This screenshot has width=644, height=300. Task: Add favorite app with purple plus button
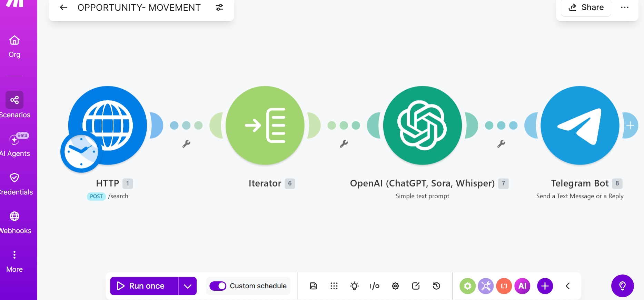pyautogui.click(x=545, y=286)
